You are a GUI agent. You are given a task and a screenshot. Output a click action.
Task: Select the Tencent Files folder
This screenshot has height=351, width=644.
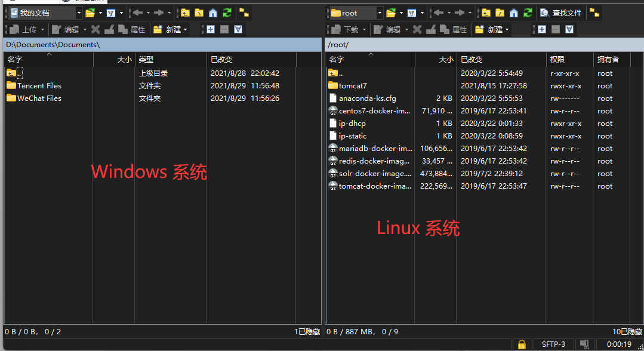coord(39,86)
